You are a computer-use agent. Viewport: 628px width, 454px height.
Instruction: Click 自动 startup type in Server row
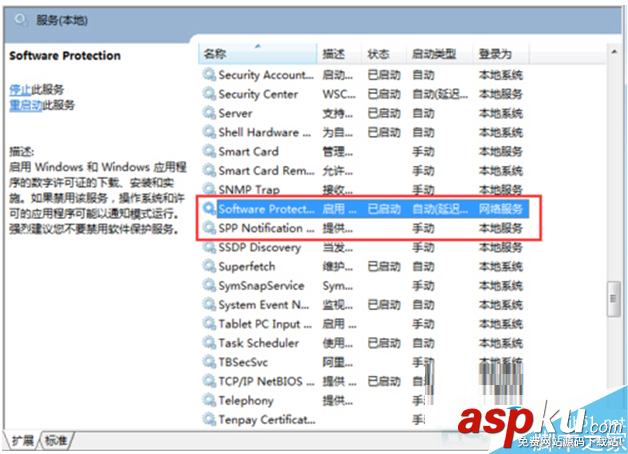pyautogui.click(x=423, y=113)
